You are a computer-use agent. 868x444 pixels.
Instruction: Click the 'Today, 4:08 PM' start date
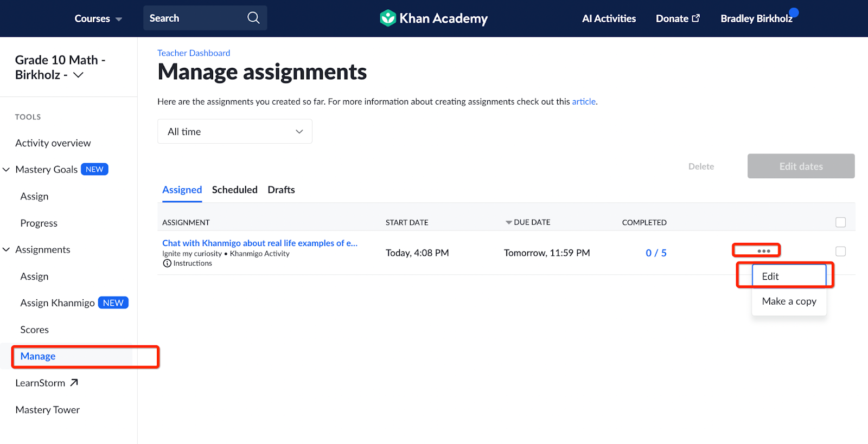[x=417, y=253]
